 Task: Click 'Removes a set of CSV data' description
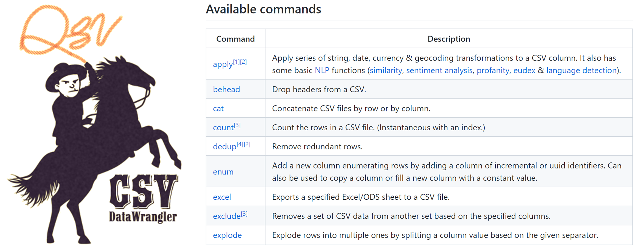[411, 216]
